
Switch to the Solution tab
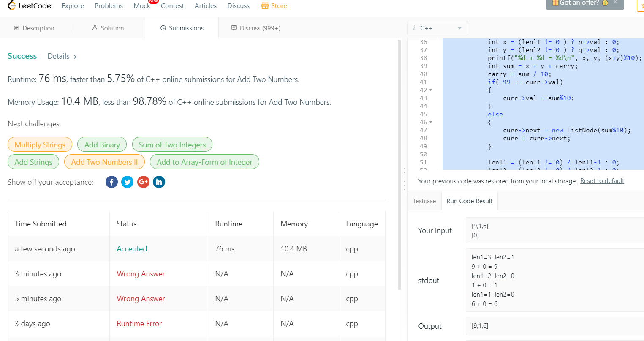[x=108, y=28]
